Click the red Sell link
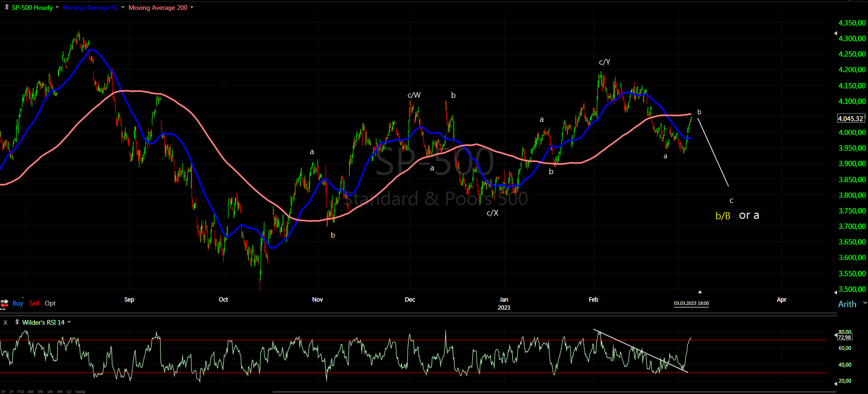 [34, 303]
